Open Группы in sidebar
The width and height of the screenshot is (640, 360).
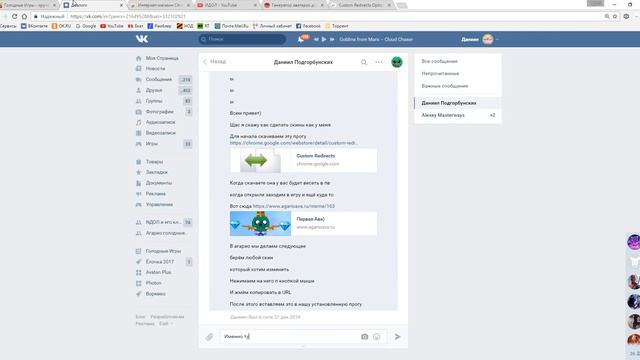(x=153, y=100)
